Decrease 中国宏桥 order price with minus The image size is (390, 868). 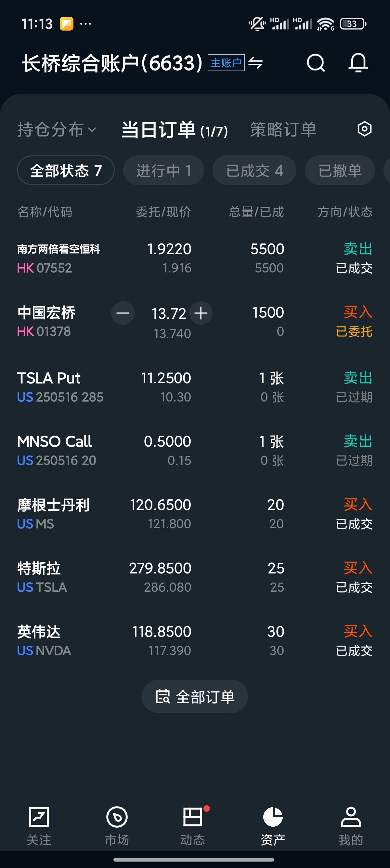click(123, 313)
